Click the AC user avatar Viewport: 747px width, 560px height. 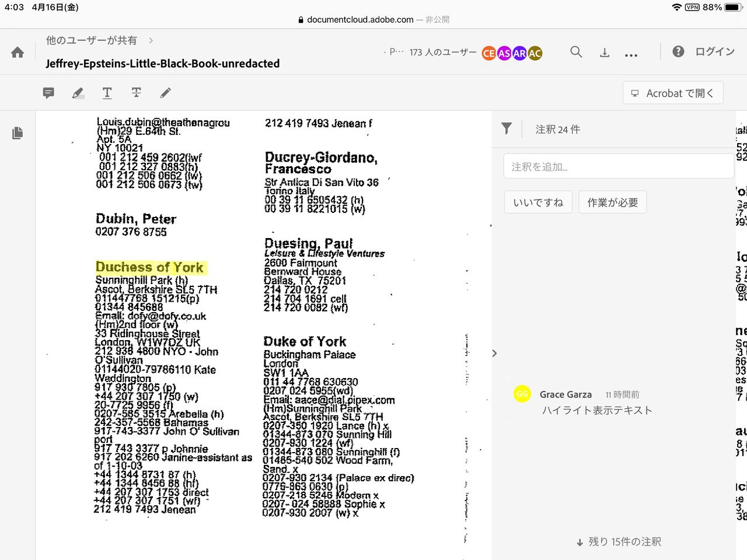[535, 54]
